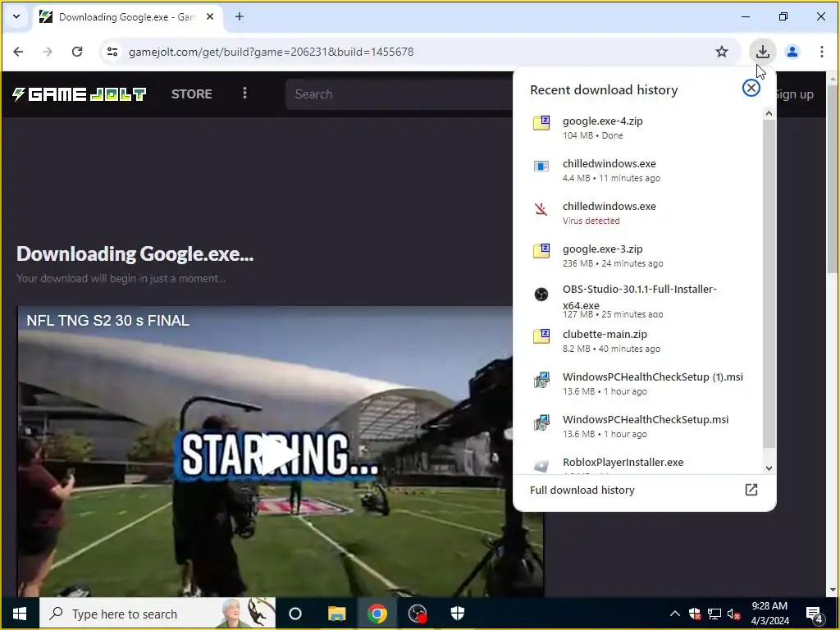840x630 pixels.
Task: Open site information icon in address bar
Action: point(112,52)
